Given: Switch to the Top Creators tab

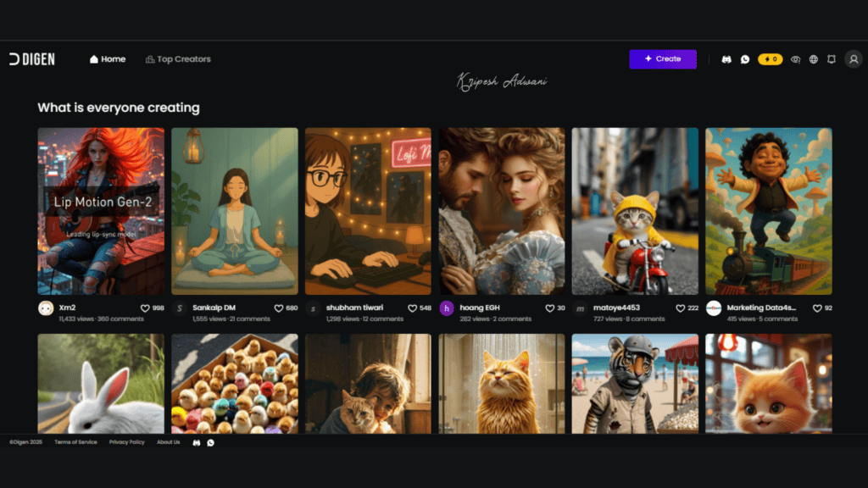Looking at the screenshot, I should 177,59.
